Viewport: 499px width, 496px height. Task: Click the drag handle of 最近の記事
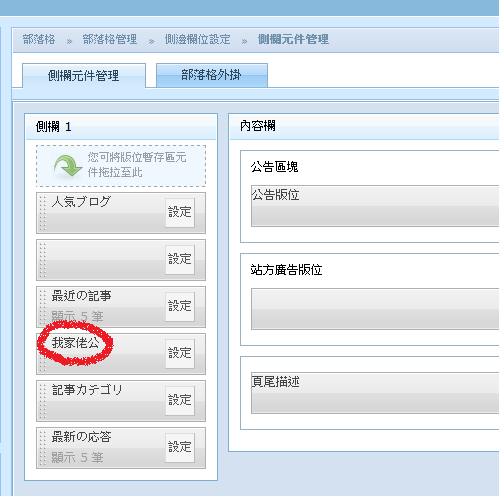tap(43, 307)
